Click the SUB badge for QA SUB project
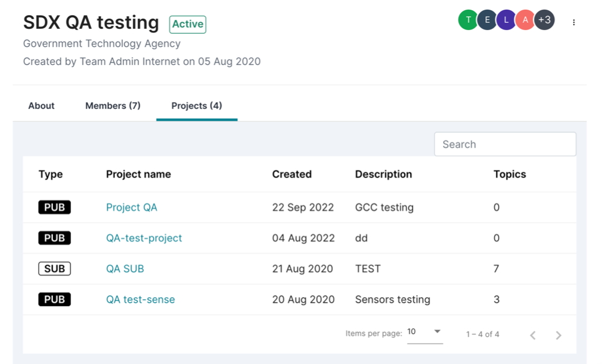The height and width of the screenshot is (364, 602). [54, 268]
